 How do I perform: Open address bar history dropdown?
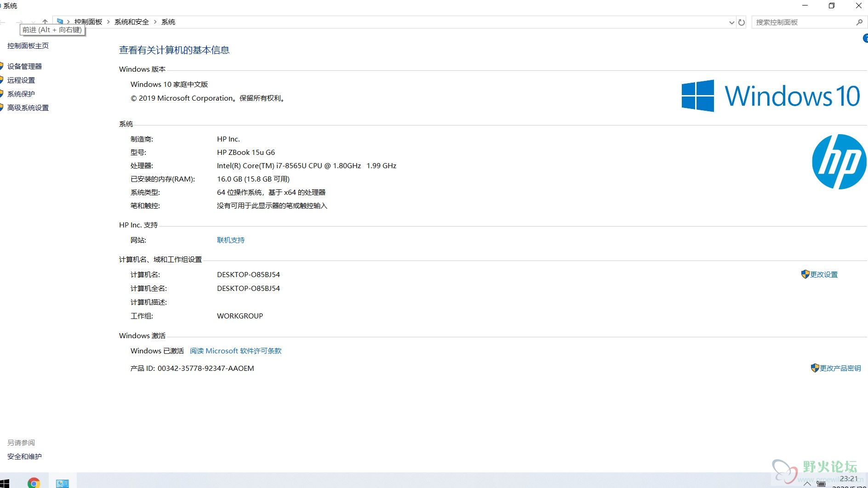click(x=732, y=22)
